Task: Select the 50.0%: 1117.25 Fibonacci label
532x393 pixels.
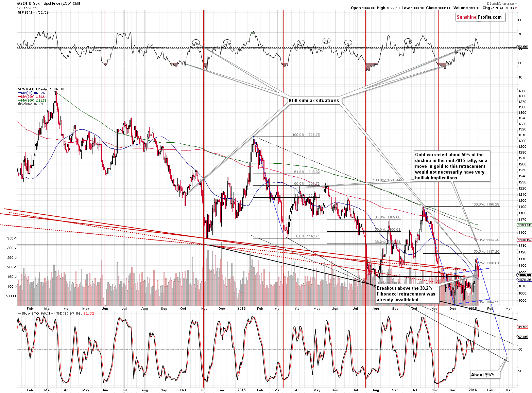Action: coord(486,252)
